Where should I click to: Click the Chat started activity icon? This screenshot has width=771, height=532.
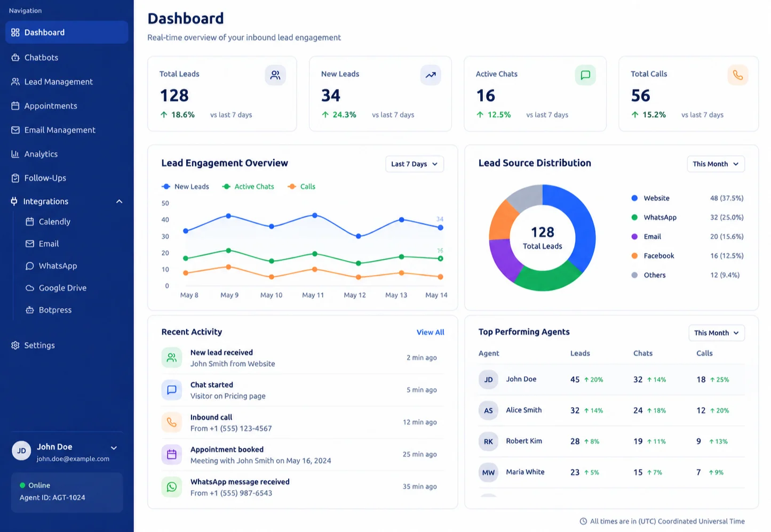[172, 390]
